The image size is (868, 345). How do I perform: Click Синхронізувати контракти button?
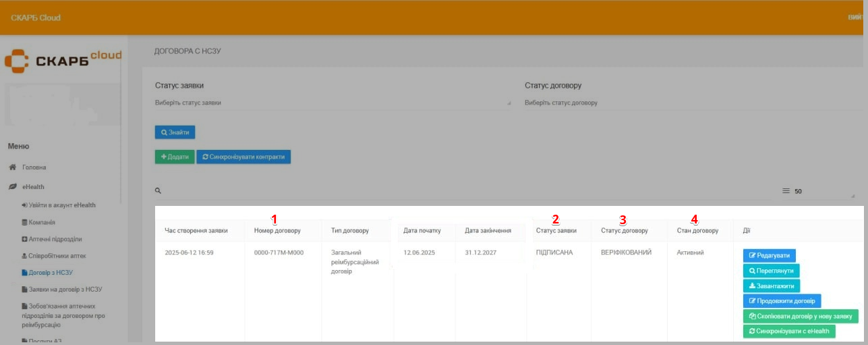click(243, 157)
